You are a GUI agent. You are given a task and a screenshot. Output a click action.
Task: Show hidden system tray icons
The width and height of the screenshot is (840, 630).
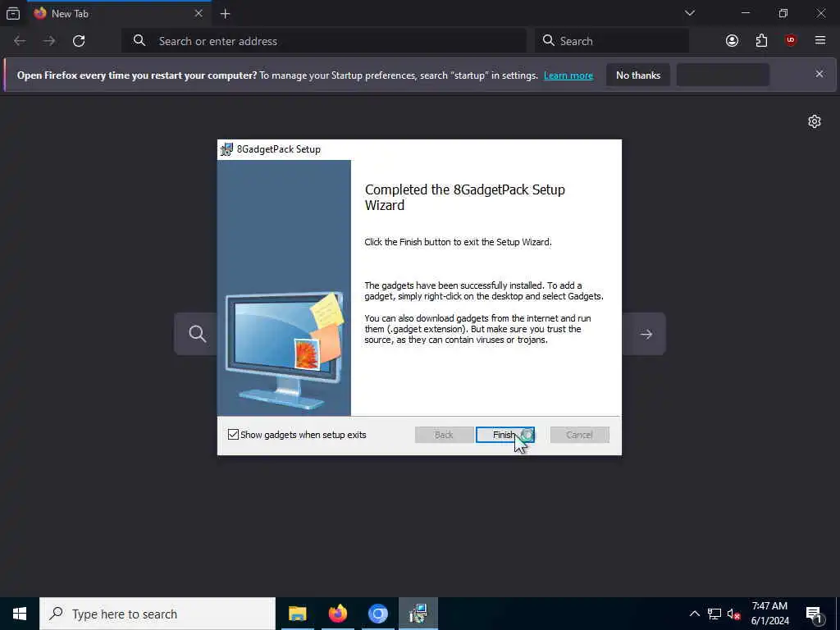point(694,614)
